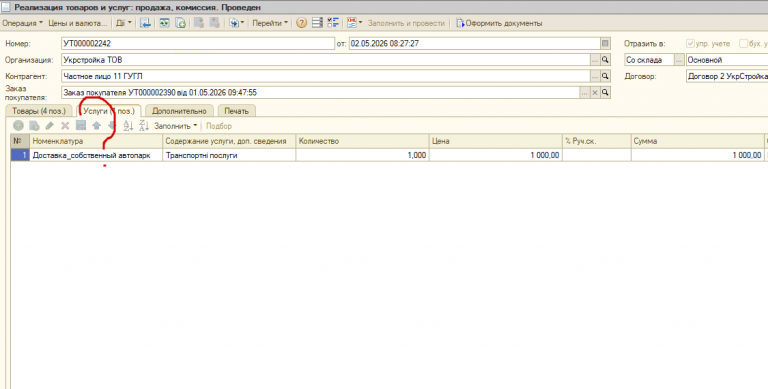Click the left grayed document-transfer toolbar icon
Image resolution: width=768 pixels, height=389 pixels.
click(x=198, y=23)
